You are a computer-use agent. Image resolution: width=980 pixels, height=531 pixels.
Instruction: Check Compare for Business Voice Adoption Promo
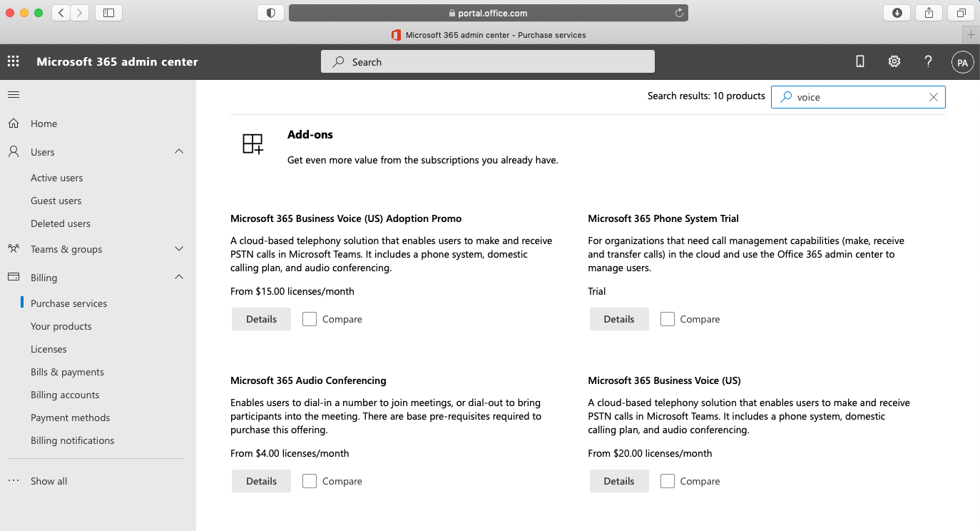coord(309,319)
